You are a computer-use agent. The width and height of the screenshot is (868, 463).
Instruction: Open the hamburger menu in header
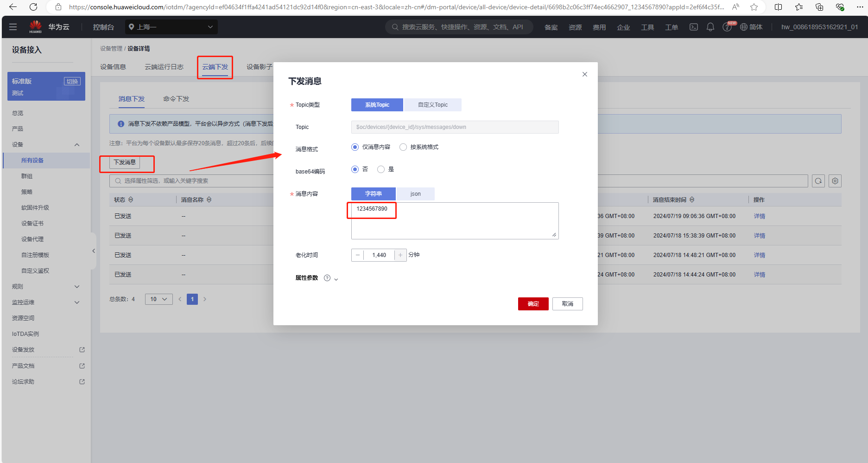point(13,27)
